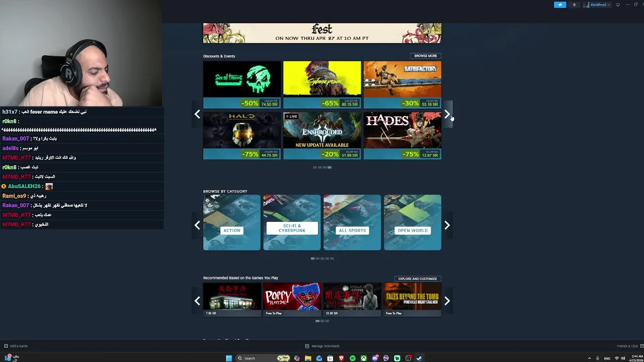Image resolution: width=644 pixels, height=362 pixels.
Task: Open the Steam notifications bell
Action: (574, 5)
